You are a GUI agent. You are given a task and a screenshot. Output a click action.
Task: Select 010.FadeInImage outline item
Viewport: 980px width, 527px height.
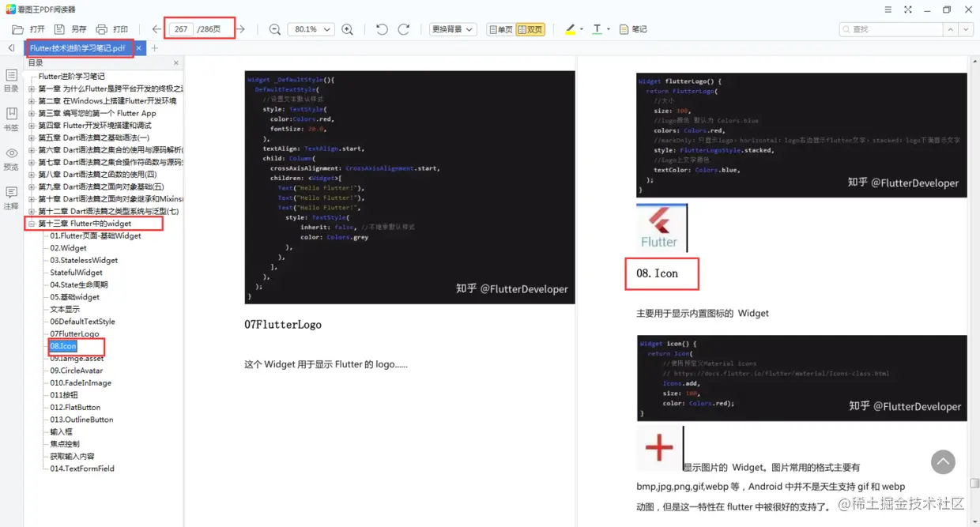pos(81,382)
